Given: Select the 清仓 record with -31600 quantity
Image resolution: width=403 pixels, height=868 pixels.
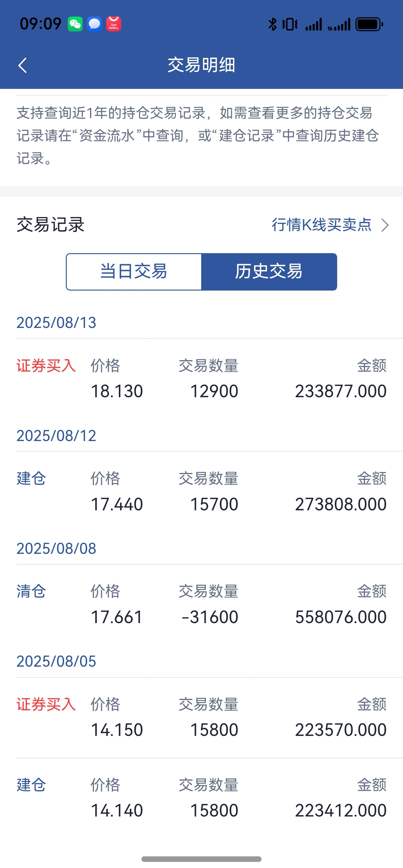Looking at the screenshot, I should 202,604.
